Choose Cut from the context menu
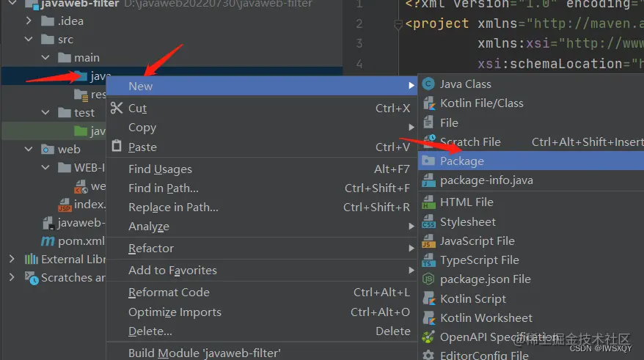 262,108
